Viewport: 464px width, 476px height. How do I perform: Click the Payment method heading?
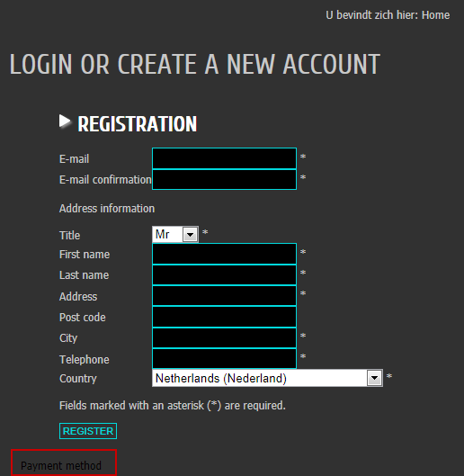tap(61, 465)
